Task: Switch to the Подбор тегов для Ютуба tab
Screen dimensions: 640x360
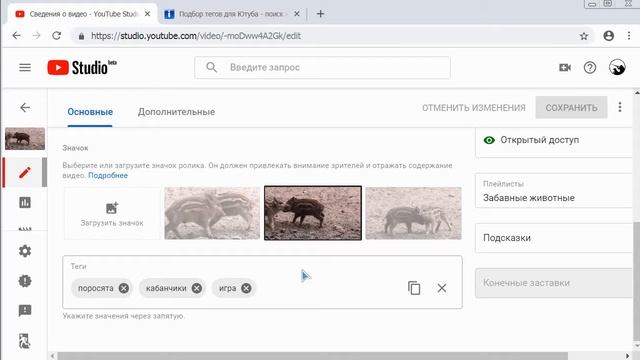Action: [x=232, y=14]
